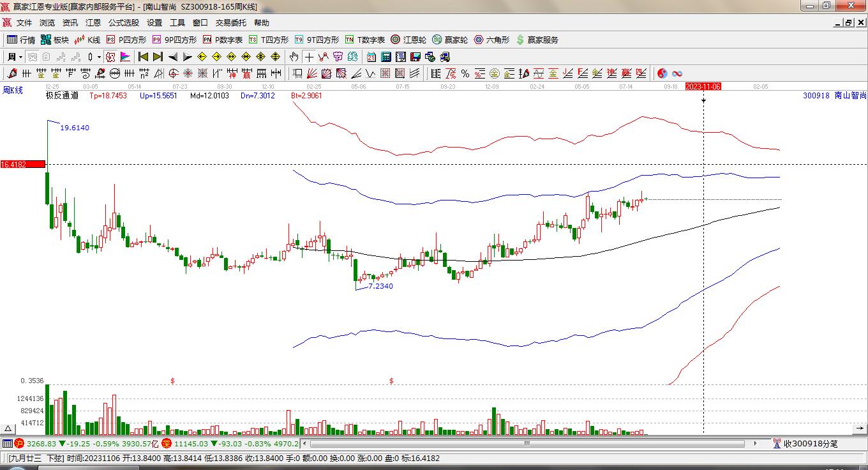Click the ellipse with horizontal line icon

(x=115, y=73)
